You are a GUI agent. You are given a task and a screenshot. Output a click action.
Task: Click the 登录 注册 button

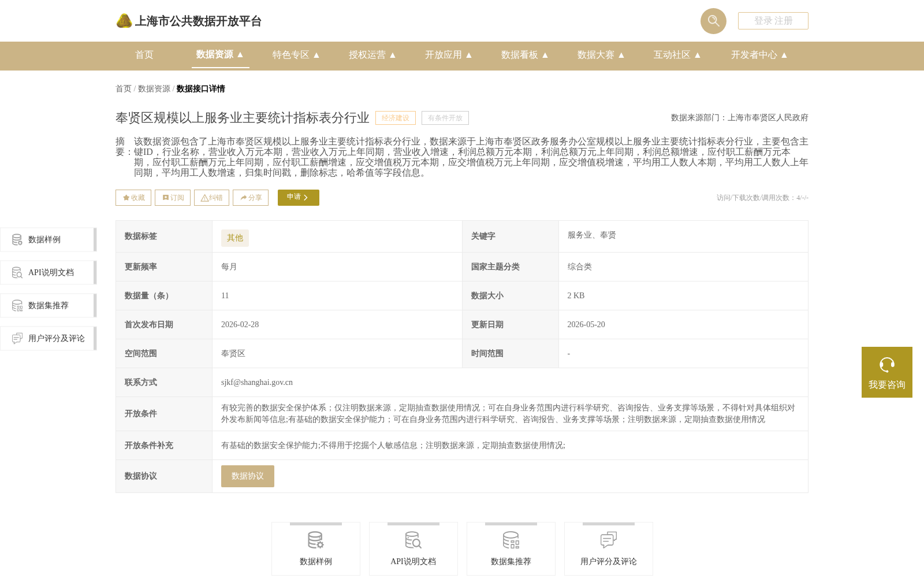(773, 21)
